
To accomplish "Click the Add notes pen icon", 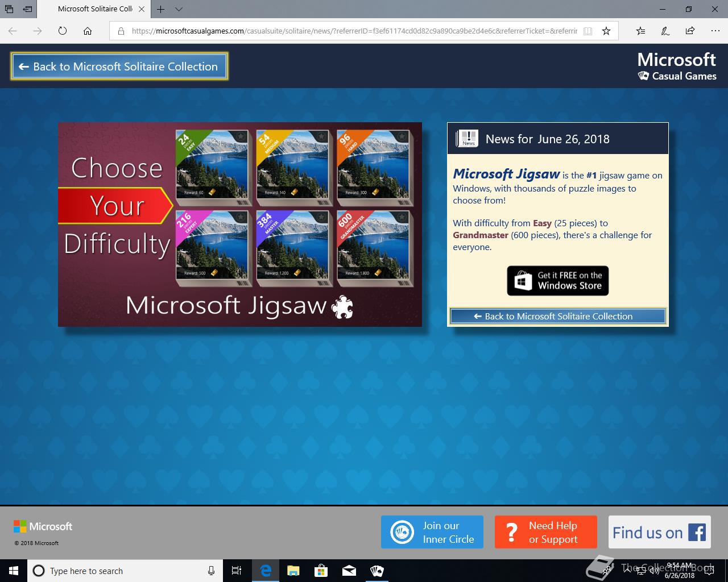I will pos(665,31).
